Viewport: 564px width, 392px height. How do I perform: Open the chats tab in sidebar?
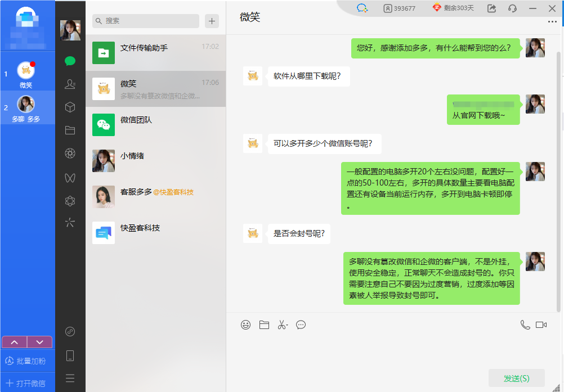[70, 61]
